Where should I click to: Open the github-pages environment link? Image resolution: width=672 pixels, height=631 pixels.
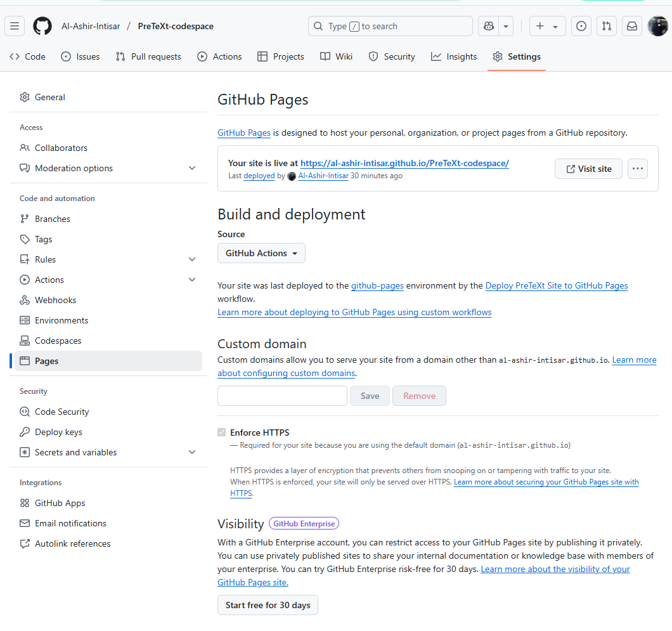377,286
